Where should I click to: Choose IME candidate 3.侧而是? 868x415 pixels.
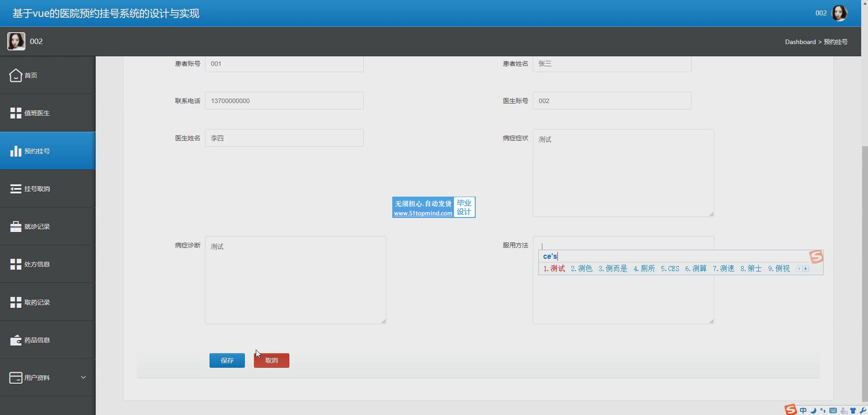pos(613,269)
